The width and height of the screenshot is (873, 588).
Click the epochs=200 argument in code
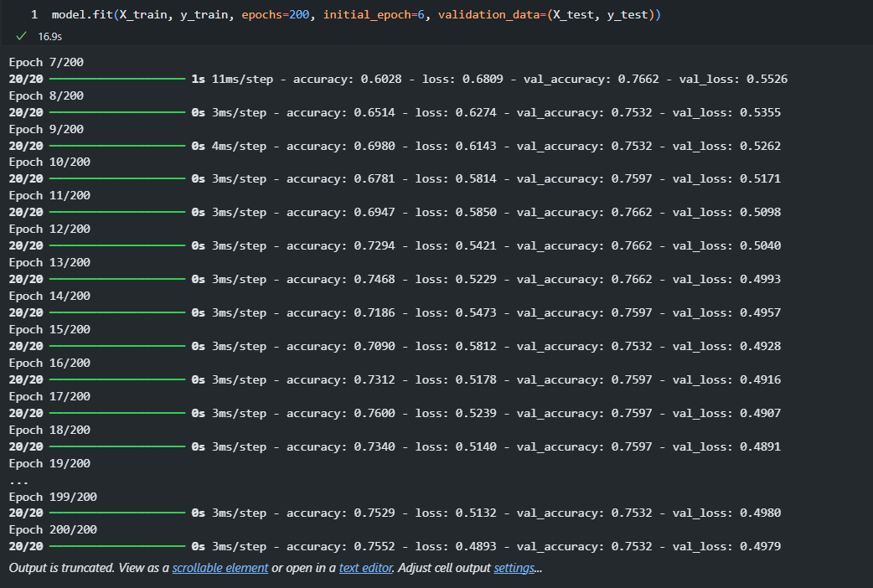coord(275,14)
